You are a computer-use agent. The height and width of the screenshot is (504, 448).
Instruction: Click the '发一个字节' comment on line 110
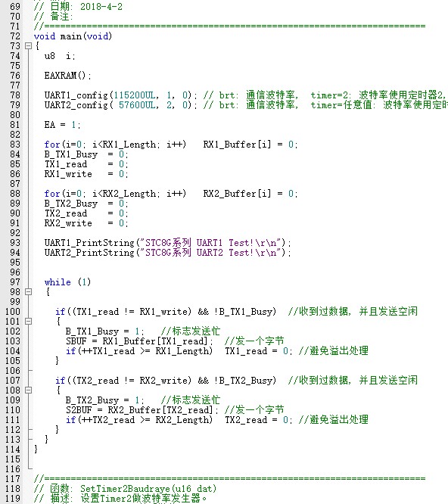(x=260, y=410)
